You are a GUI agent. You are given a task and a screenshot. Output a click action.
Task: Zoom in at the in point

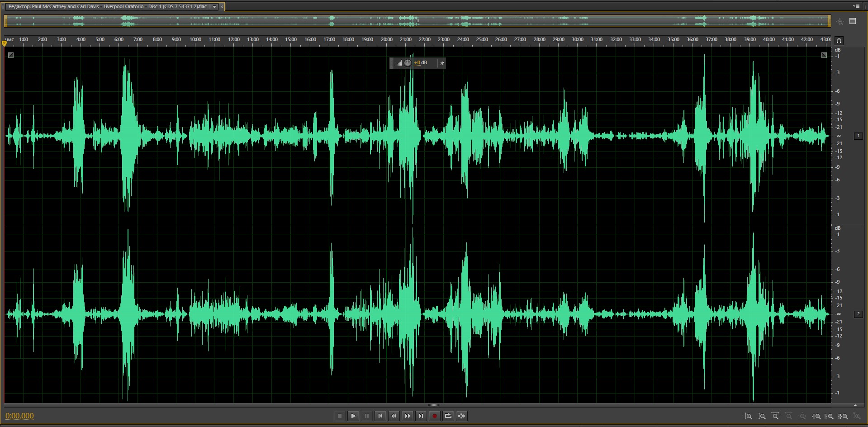coord(816,416)
